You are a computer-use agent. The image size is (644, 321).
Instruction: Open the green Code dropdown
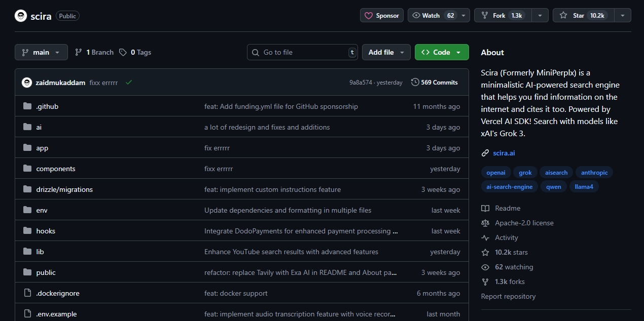coord(442,52)
